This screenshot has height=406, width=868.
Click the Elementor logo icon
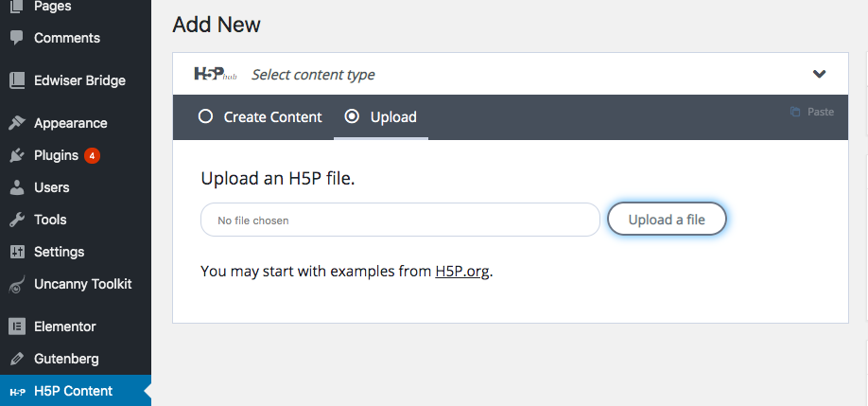17,327
